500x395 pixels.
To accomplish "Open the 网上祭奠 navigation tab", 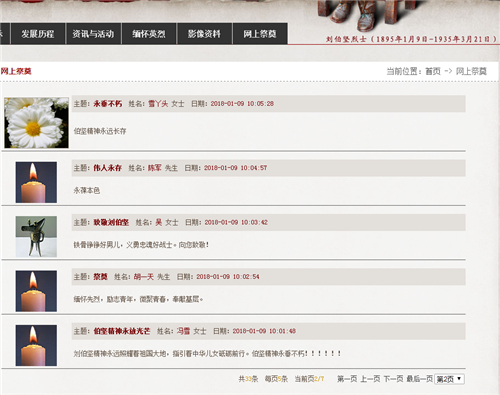I will tap(260, 34).
